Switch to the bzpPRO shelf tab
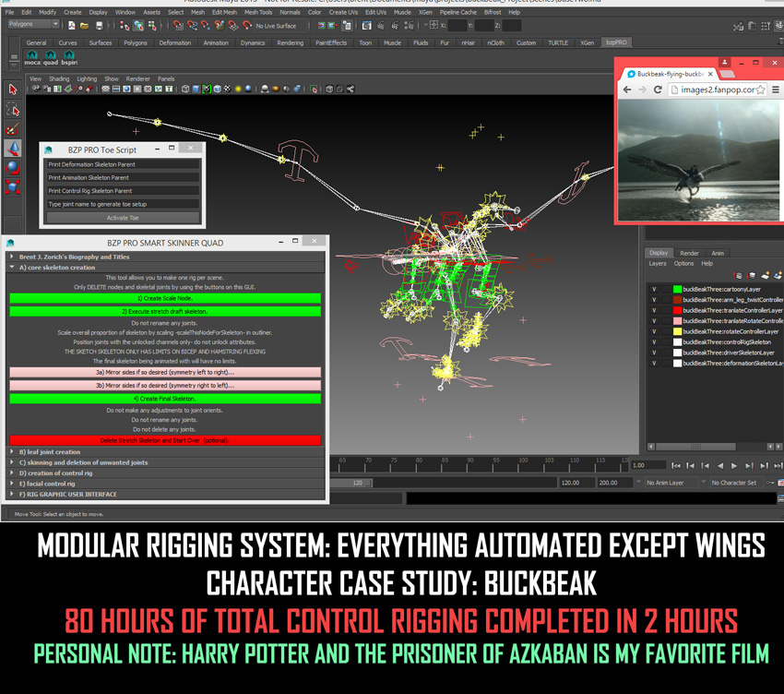784x694 pixels. click(616, 42)
